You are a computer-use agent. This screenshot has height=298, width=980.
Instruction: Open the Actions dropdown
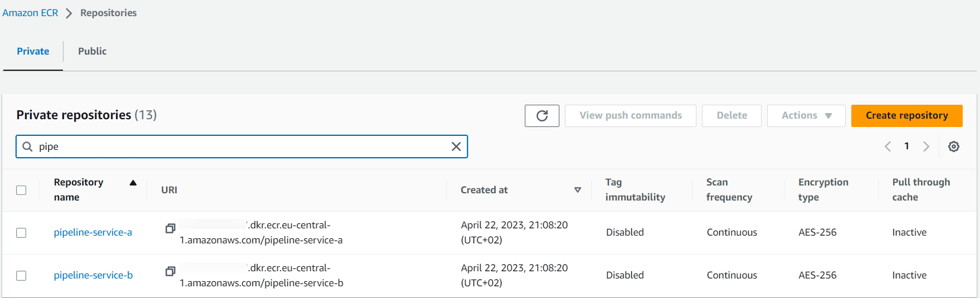pos(806,116)
